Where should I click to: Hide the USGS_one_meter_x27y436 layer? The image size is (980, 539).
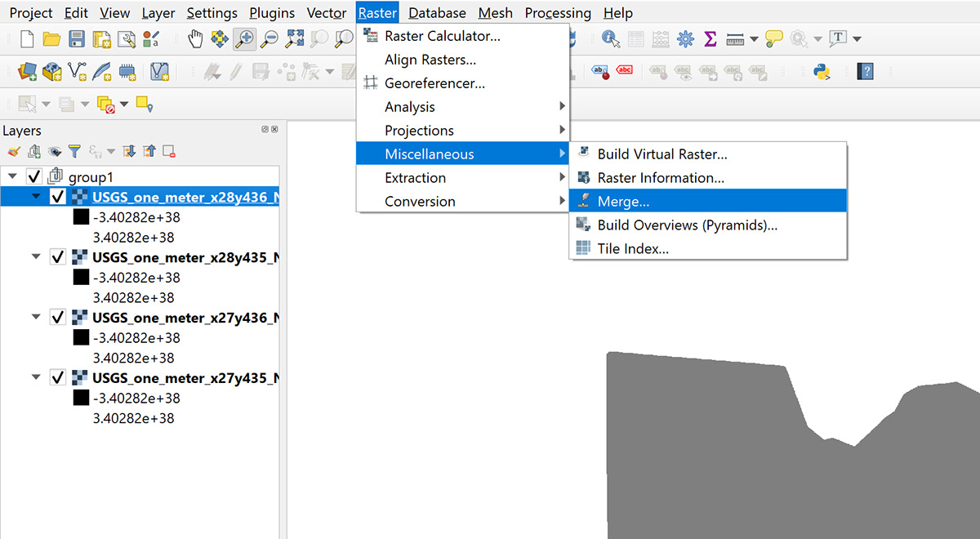click(57, 316)
